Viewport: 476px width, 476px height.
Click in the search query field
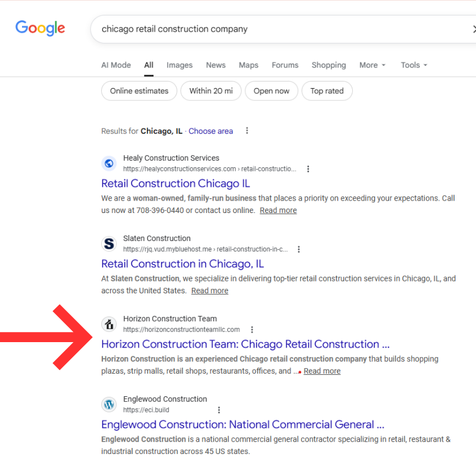[x=268, y=29]
